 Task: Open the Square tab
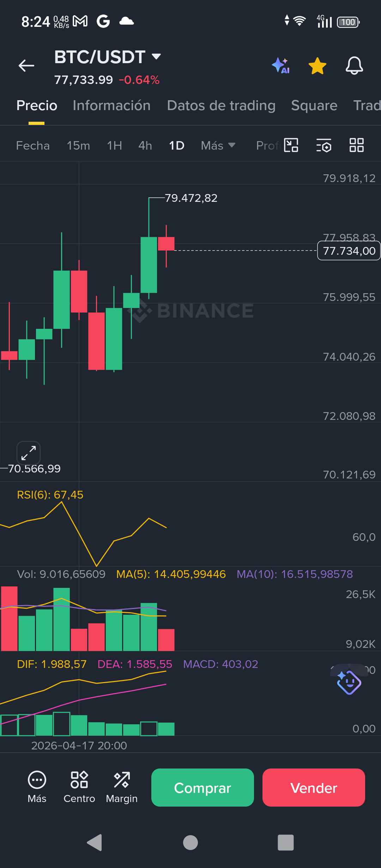click(314, 106)
